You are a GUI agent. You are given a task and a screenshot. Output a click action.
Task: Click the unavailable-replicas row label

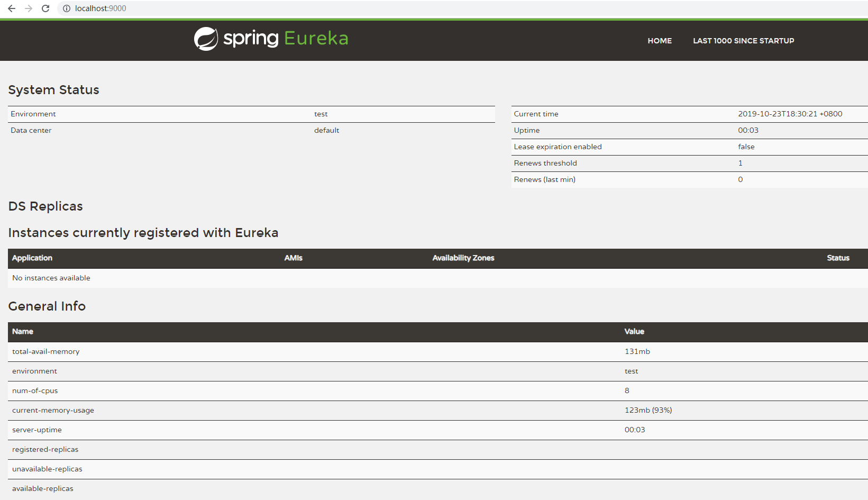click(47, 469)
